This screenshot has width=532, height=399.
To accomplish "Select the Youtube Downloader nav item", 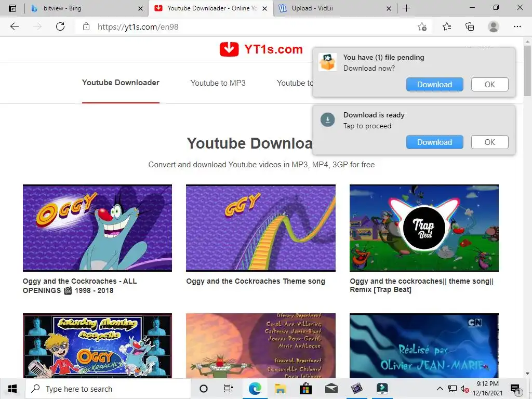I will point(121,83).
